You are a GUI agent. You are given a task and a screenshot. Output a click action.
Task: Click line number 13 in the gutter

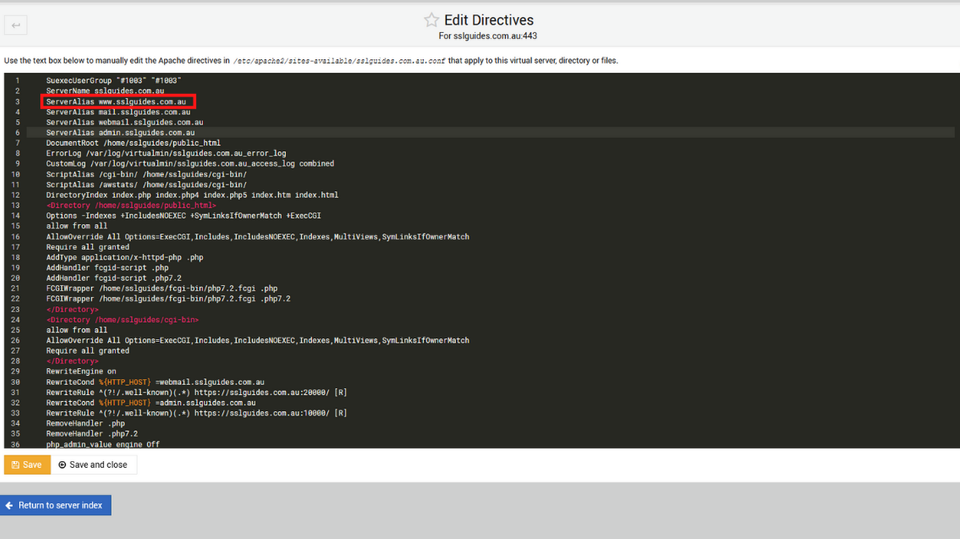pos(16,205)
